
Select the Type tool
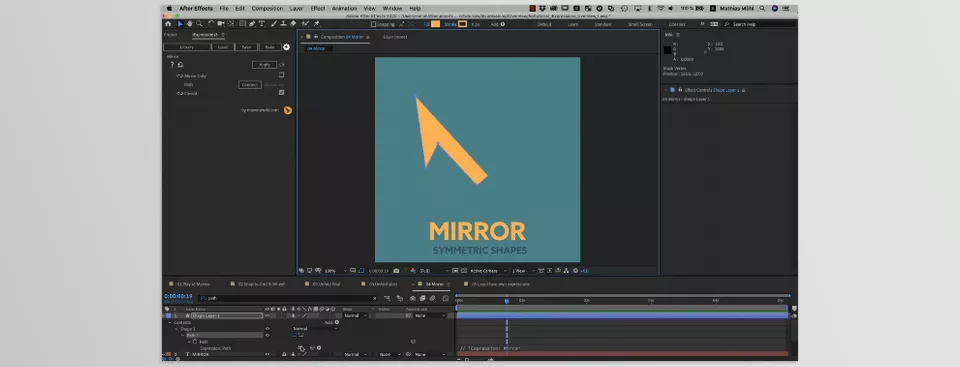[261, 24]
